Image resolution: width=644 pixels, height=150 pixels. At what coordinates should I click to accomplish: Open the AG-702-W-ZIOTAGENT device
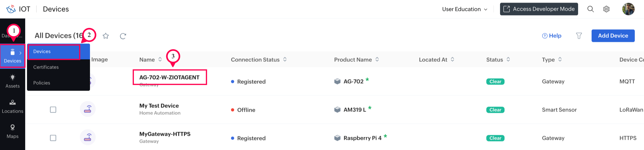[169, 77]
